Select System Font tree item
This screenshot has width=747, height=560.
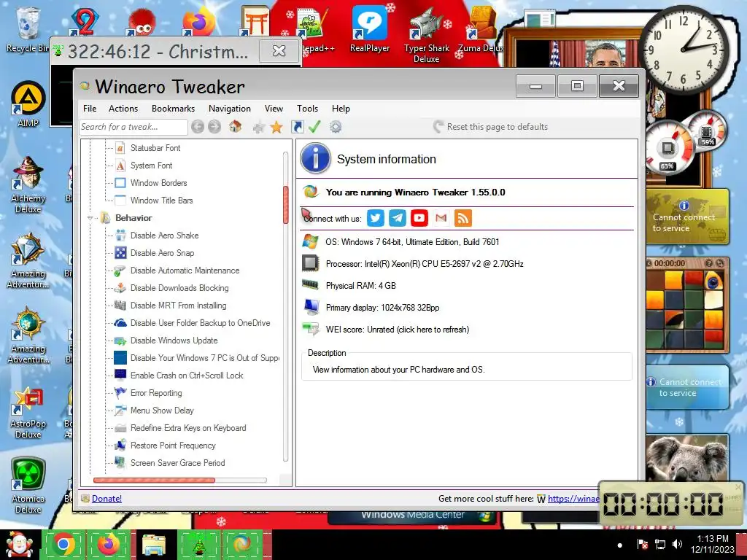[152, 166]
